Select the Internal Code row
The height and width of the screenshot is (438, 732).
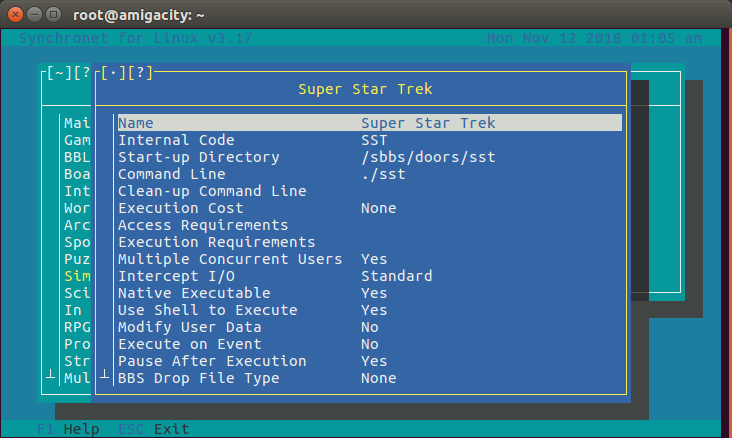[x=369, y=140]
